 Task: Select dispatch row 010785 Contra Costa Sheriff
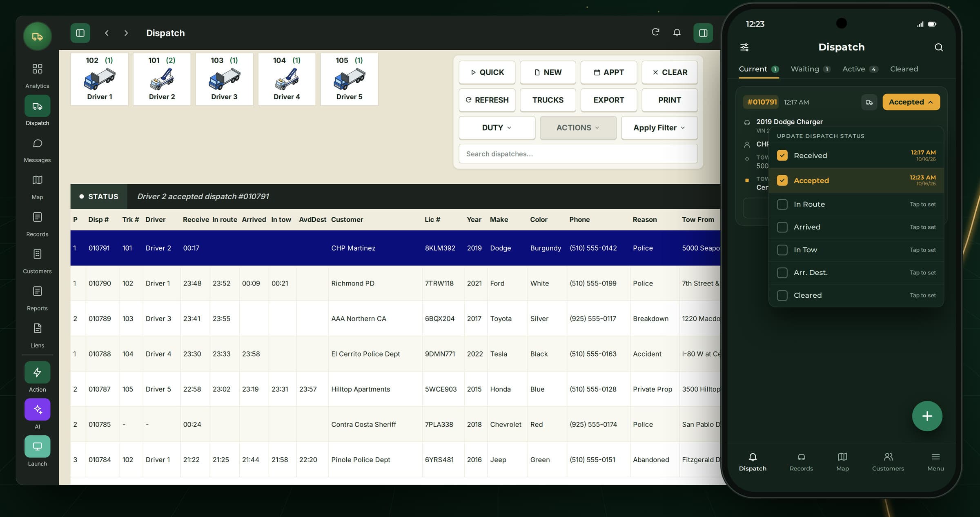click(x=395, y=425)
